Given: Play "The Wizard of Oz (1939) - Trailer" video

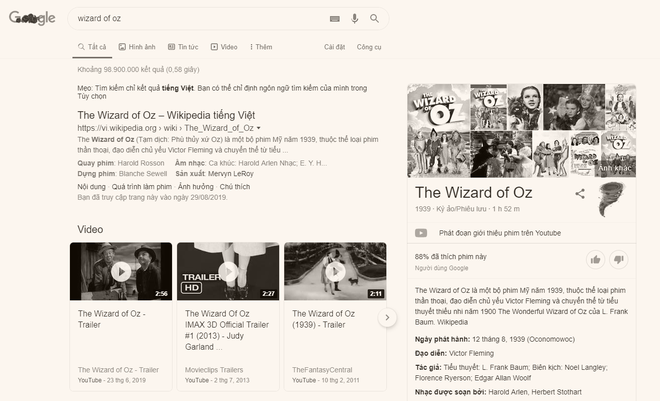Looking at the screenshot, I should pos(335,271).
